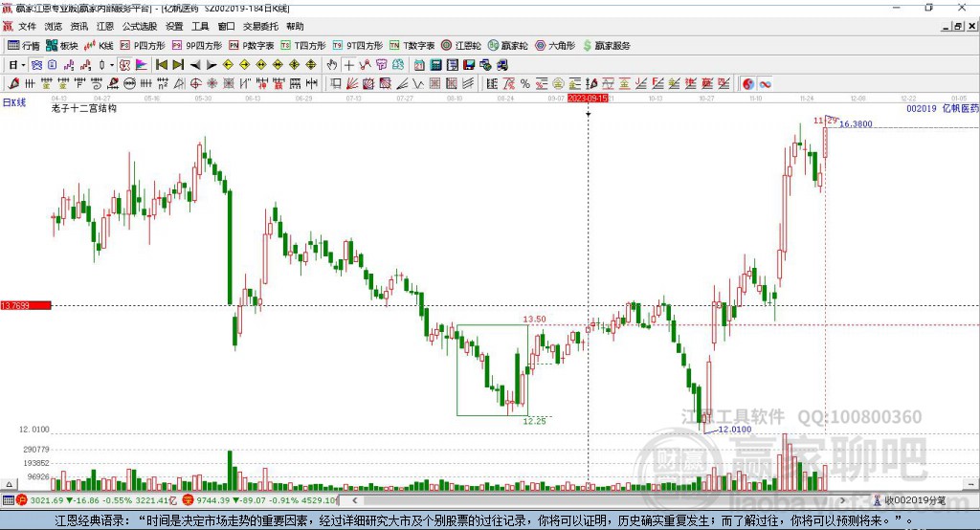The image size is (980, 530).
Task: Click the 12.0100 low price annotation
Action: (735, 430)
